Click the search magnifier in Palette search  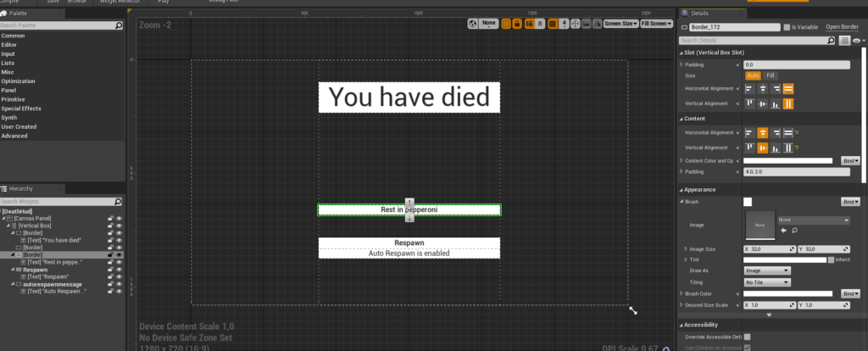click(119, 25)
